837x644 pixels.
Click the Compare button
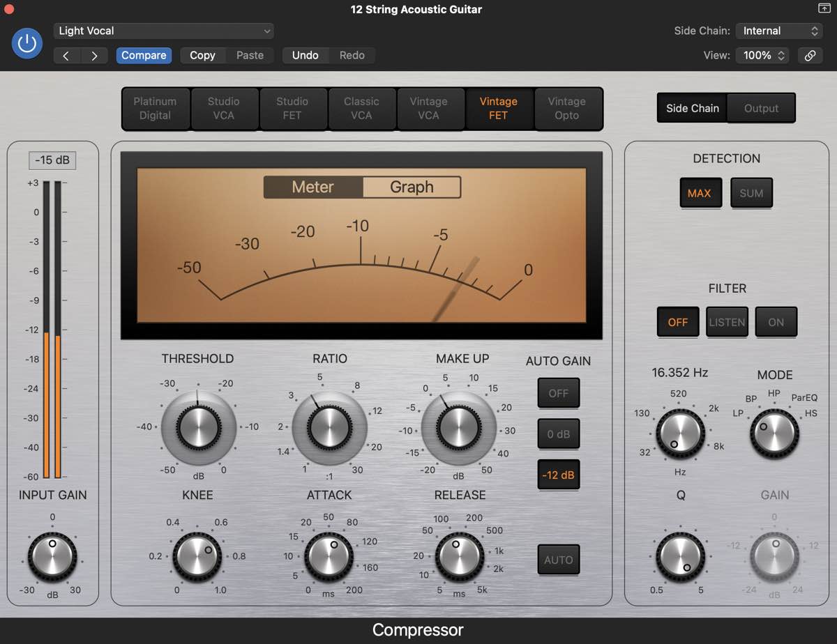click(144, 56)
